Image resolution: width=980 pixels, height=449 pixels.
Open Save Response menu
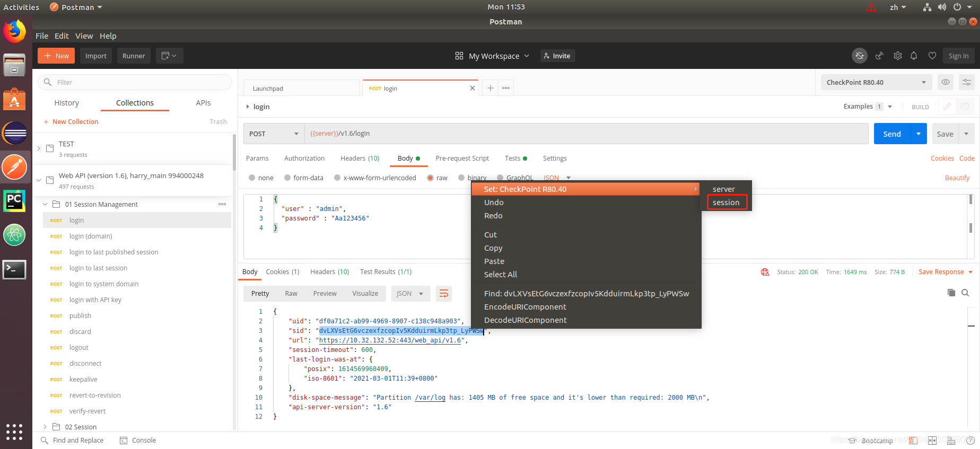[x=946, y=272]
